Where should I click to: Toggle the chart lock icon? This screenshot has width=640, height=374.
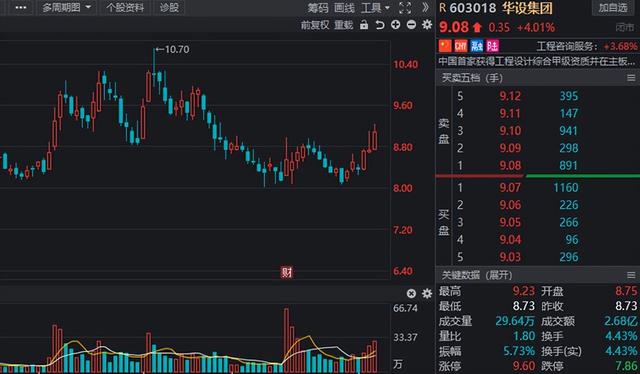[x=364, y=25]
